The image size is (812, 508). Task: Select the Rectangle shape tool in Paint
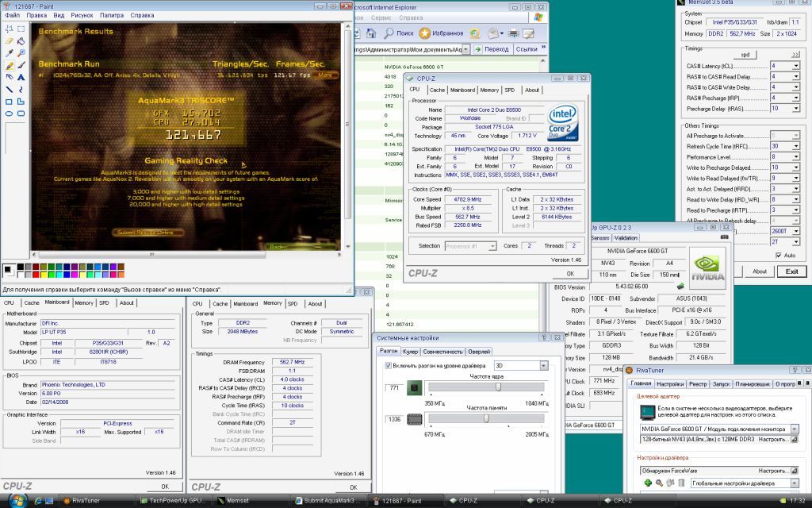coord(10,102)
